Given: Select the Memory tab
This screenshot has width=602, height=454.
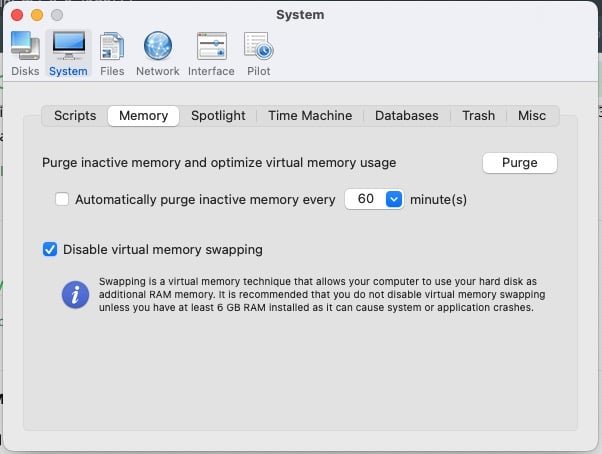Looking at the screenshot, I should (144, 116).
